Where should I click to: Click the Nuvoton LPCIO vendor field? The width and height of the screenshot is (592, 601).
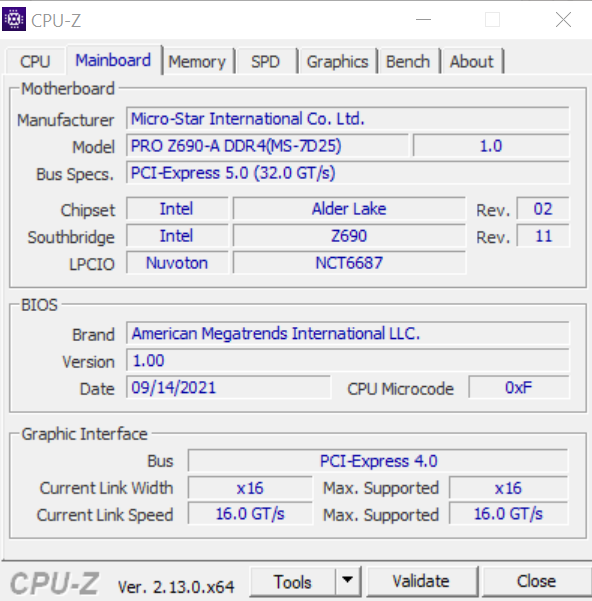coord(177,263)
